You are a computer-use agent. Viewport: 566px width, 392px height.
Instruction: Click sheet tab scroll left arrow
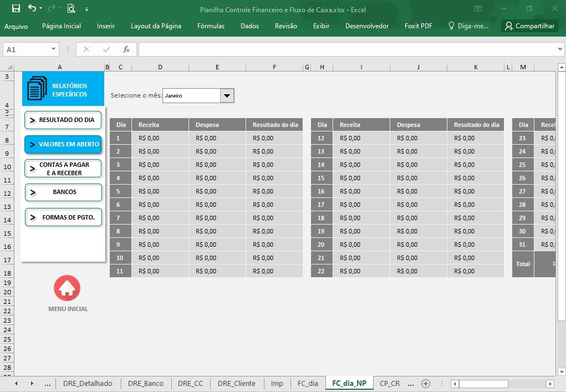click(16, 383)
